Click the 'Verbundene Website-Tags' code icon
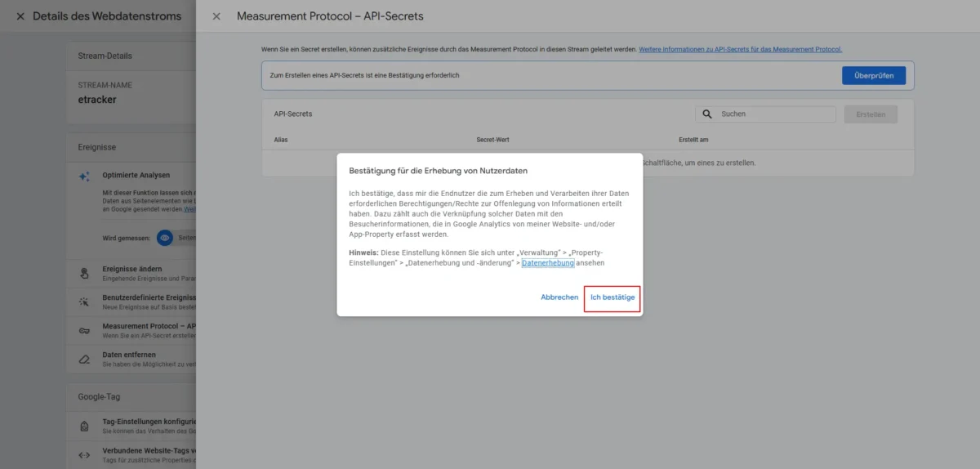The image size is (980, 469). click(x=84, y=455)
